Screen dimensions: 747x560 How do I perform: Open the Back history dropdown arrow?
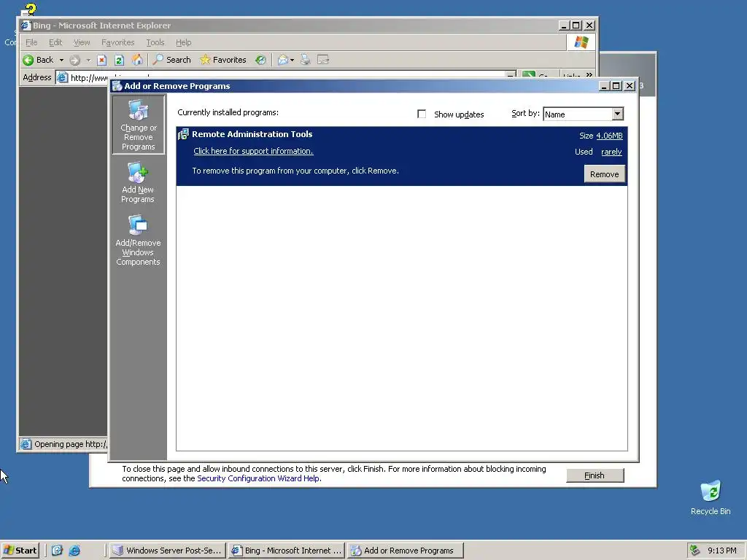61,60
